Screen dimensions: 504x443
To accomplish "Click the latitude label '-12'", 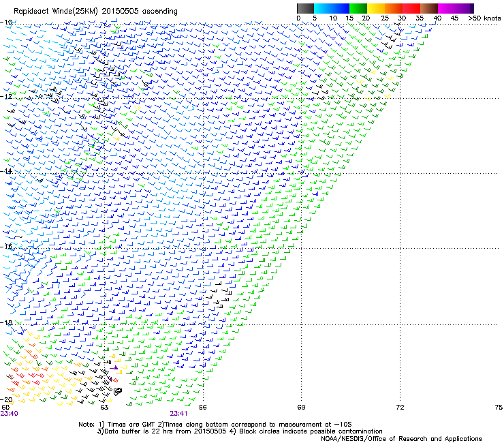I will click(6, 96).
